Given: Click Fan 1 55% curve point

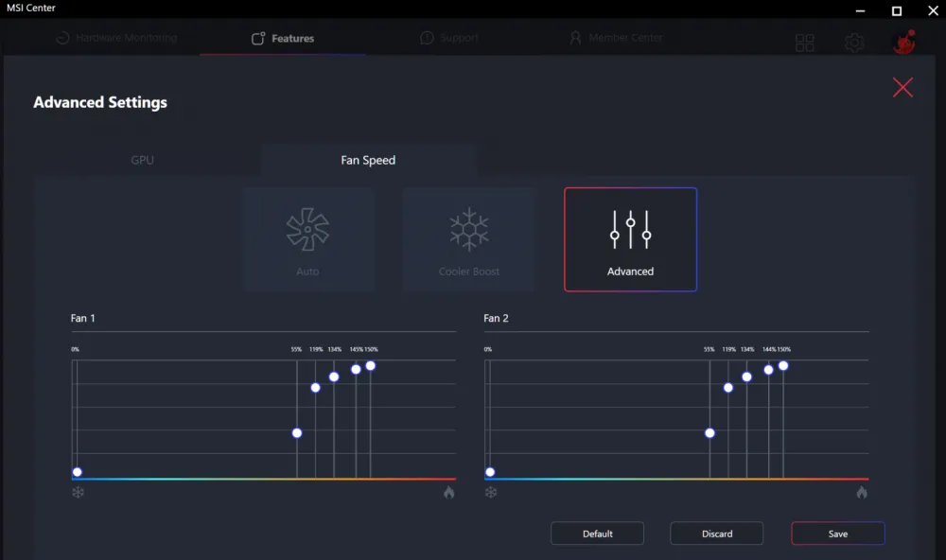Looking at the screenshot, I should tap(297, 433).
